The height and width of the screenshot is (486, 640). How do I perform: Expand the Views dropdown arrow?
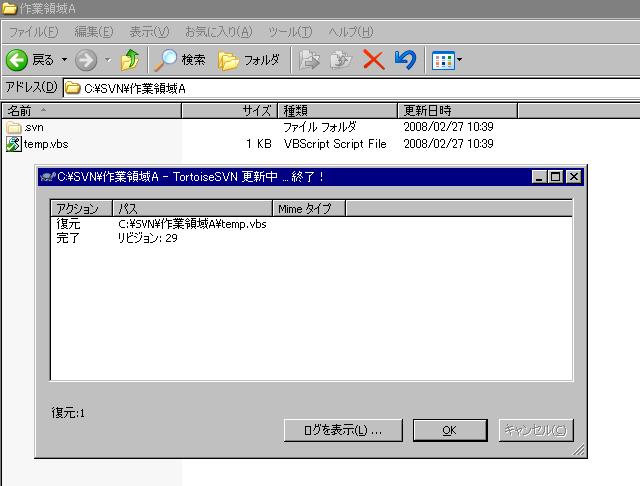460,60
